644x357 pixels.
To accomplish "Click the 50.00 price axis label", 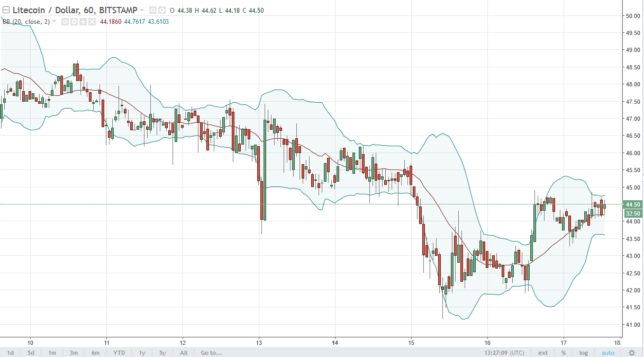I will [633, 16].
